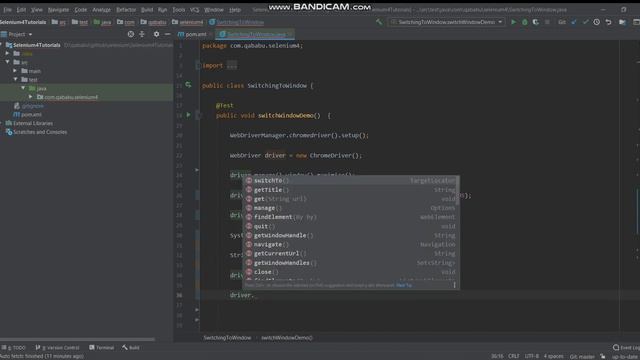Image resolution: width=640 pixels, height=360 pixels.
Task: Click the locate target icon in Project panel
Action: [131, 34]
